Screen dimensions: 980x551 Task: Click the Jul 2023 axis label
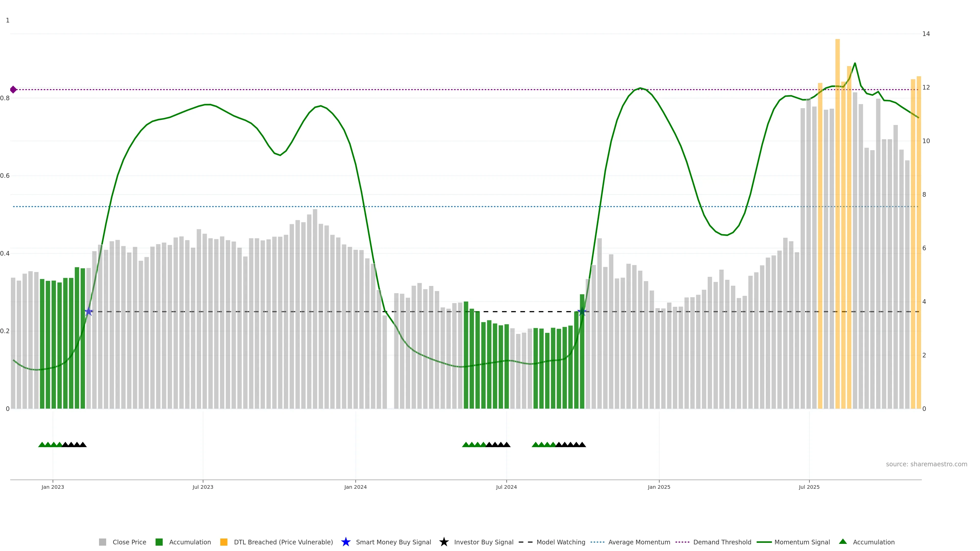(203, 487)
